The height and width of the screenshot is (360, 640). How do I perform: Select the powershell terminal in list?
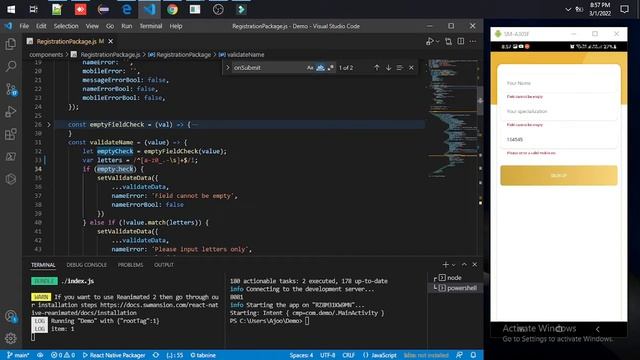(x=455, y=288)
